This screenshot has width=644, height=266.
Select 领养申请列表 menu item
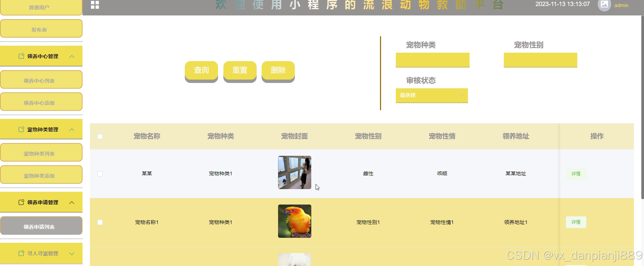[x=41, y=226]
